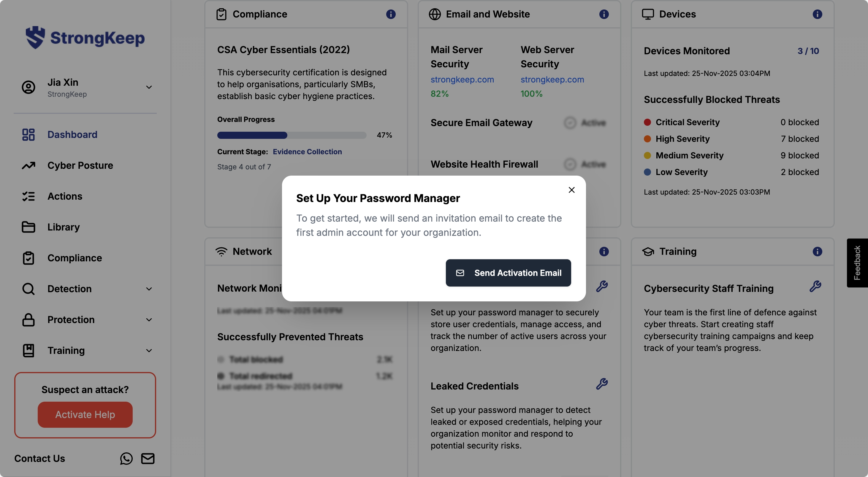868x477 pixels.
Task: Expand the Jia Xin account dropdown
Action: [x=149, y=87]
